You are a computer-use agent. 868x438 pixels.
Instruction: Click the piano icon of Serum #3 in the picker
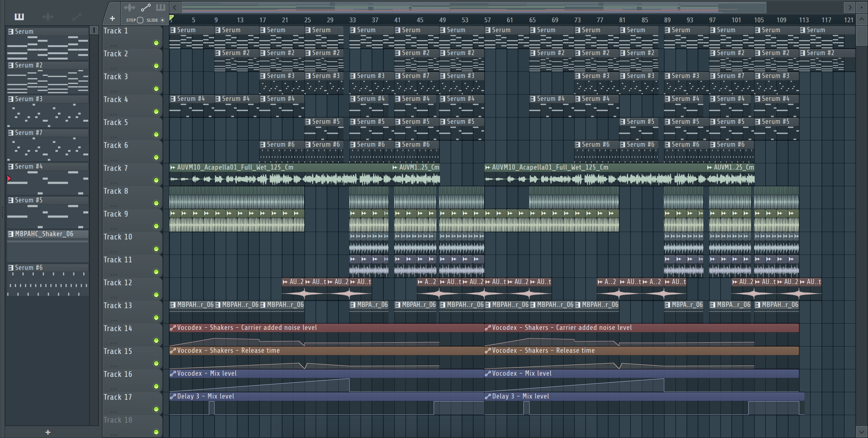pyautogui.click(x=11, y=99)
